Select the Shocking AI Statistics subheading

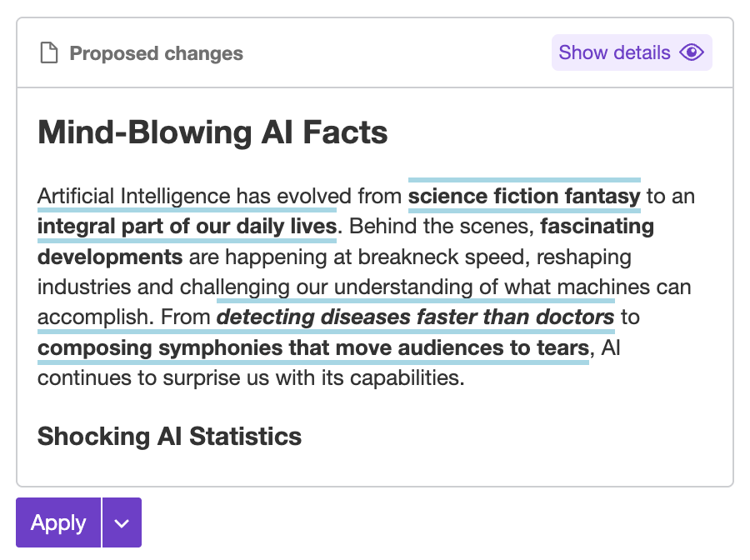[x=169, y=436]
